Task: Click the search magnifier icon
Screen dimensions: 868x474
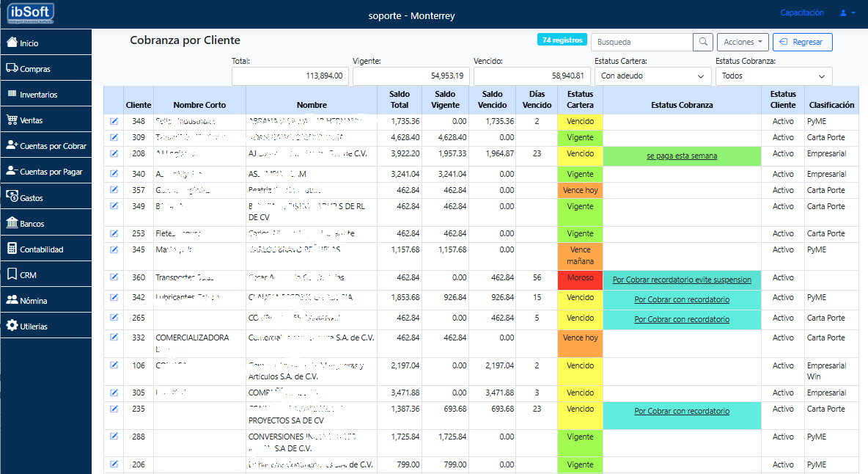Action: tap(703, 43)
